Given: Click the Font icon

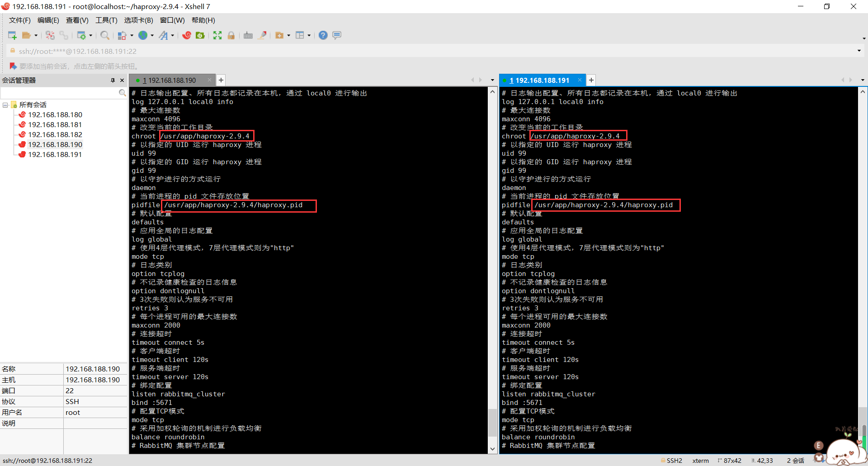Looking at the screenshot, I should click(x=163, y=35).
